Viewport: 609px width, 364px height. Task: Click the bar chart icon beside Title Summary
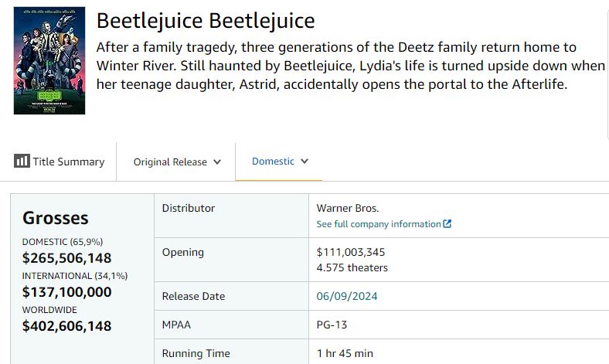pyautogui.click(x=22, y=162)
